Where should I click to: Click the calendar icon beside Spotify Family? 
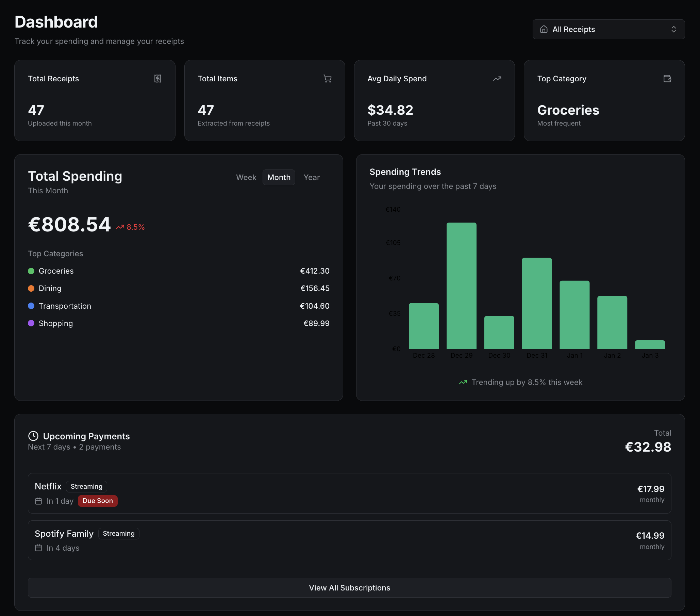(38, 548)
